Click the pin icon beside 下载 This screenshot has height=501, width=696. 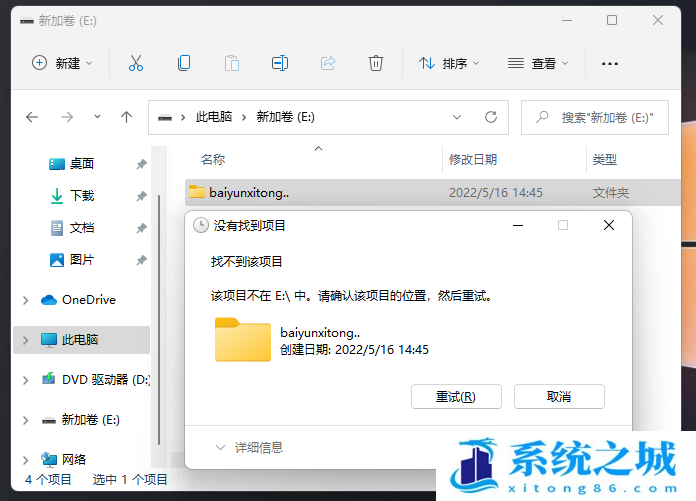141,196
